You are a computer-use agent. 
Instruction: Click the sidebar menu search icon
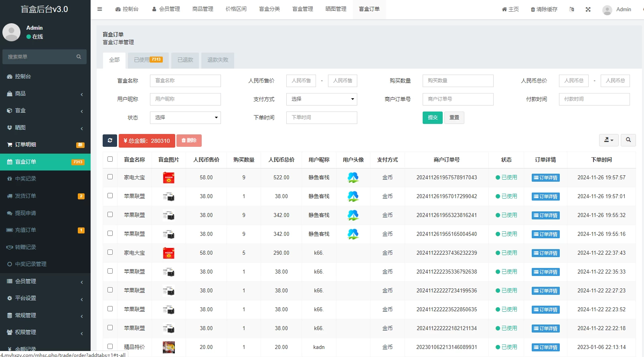click(79, 57)
